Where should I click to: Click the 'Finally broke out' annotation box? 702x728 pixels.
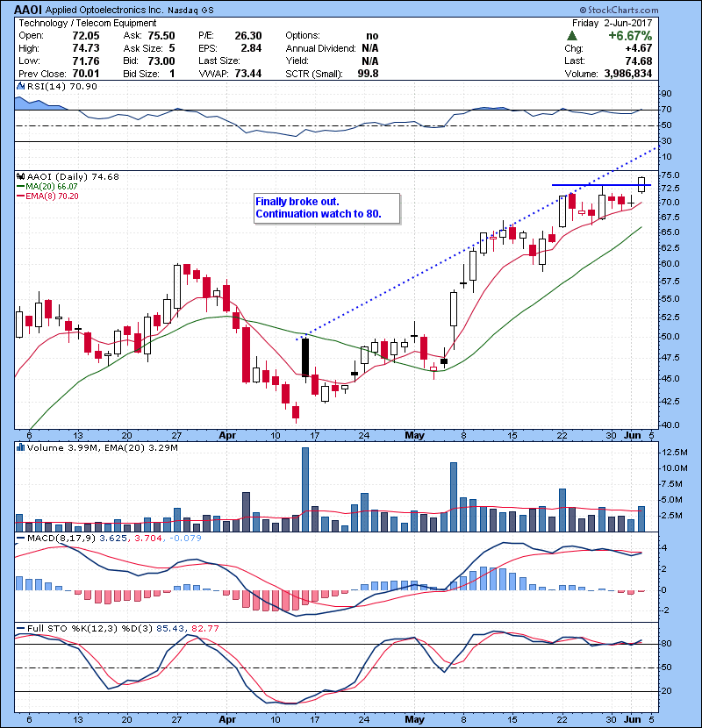coord(326,209)
